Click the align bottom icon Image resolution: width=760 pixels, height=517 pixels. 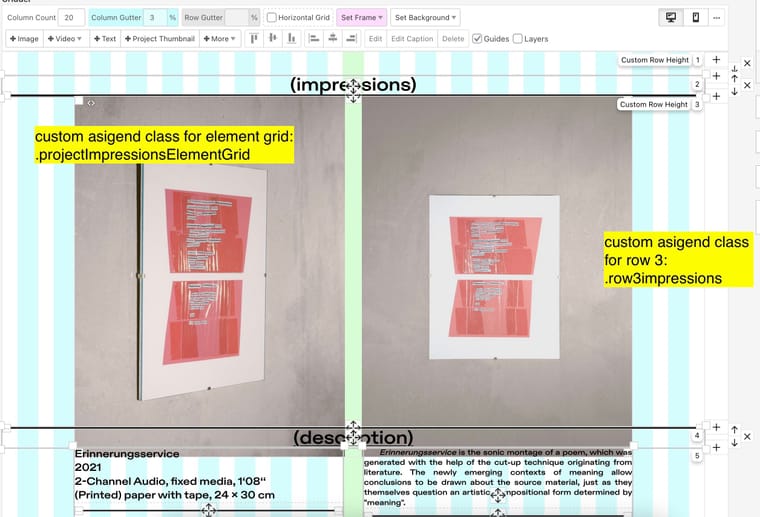[291, 39]
